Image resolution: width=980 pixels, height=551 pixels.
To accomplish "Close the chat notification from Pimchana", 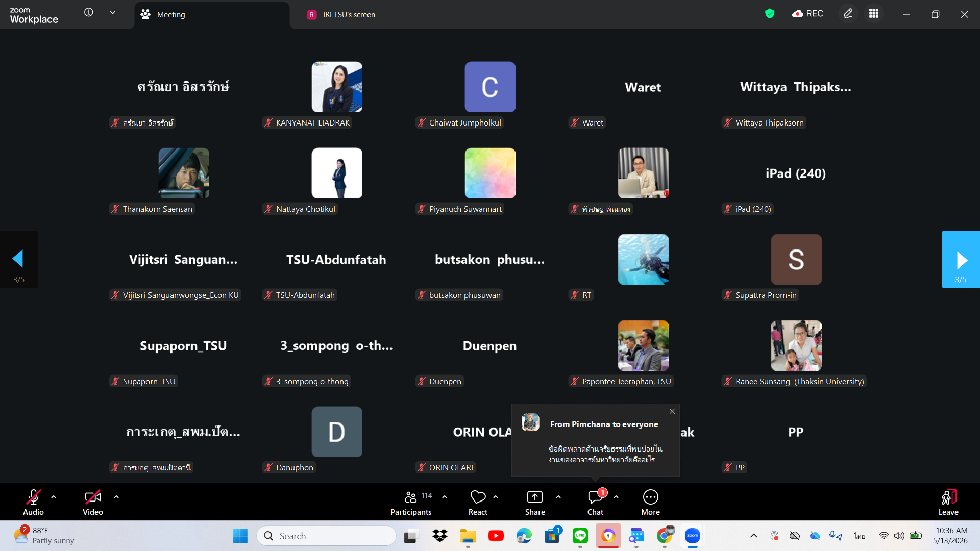I will pyautogui.click(x=672, y=411).
